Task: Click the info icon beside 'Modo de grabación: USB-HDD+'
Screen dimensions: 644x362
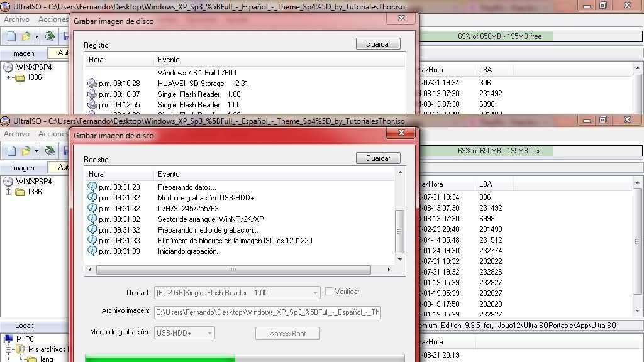Action: click(x=92, y=197)
